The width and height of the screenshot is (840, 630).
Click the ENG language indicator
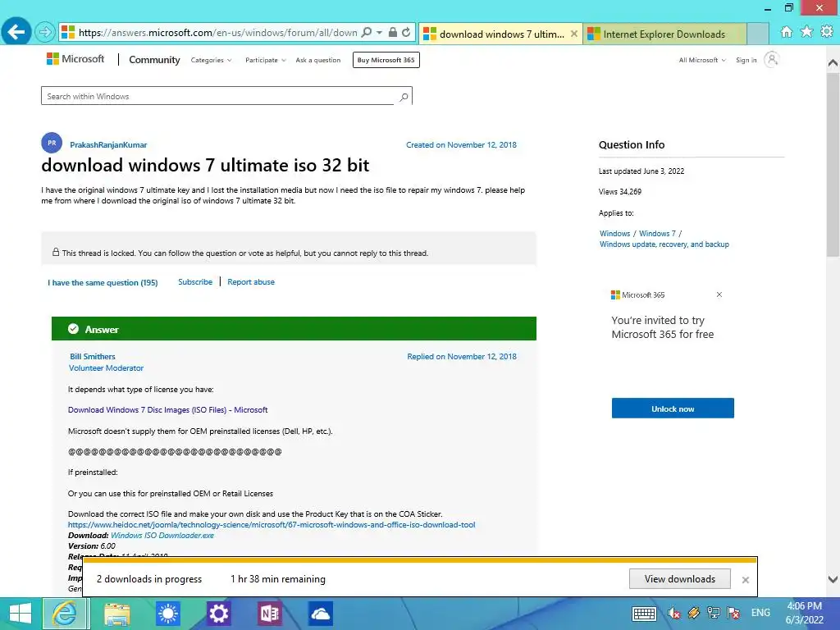[x=760, y=613]
